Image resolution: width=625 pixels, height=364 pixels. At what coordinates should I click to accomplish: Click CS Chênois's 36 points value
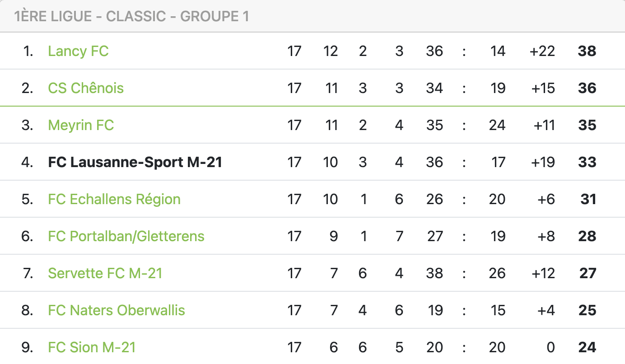coord(587,88)
